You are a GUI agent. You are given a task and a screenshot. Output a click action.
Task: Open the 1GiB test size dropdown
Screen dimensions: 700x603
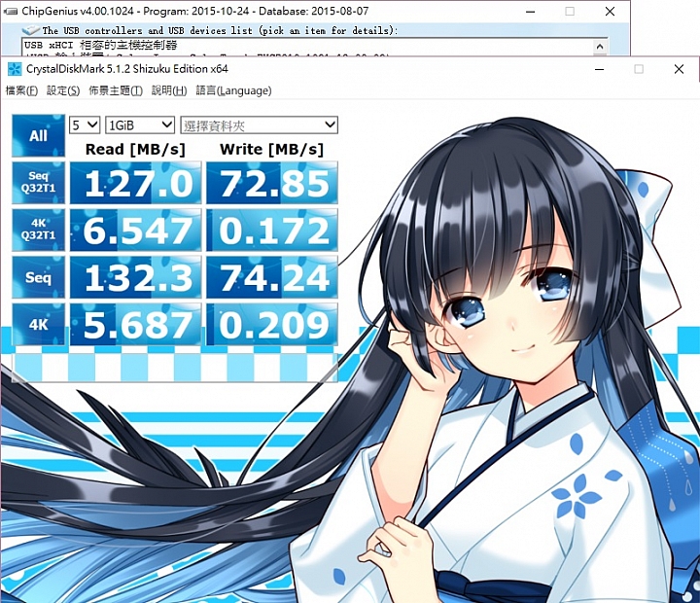(140, 125)
